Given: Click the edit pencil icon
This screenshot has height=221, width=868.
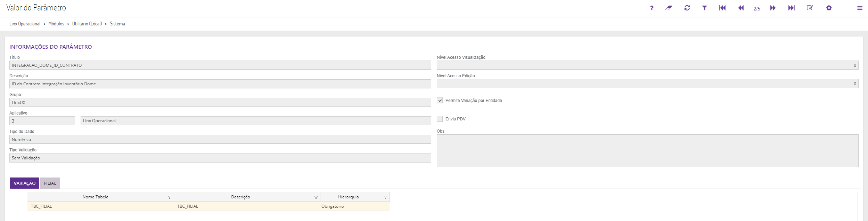Looking at the screenshot, I should coord(810,8).
